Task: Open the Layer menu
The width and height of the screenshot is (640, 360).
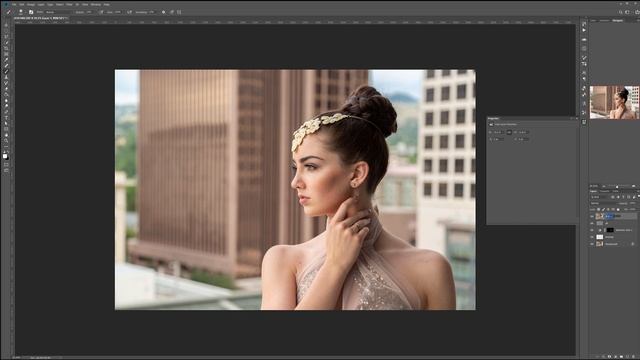Action: tap(41, 4)
